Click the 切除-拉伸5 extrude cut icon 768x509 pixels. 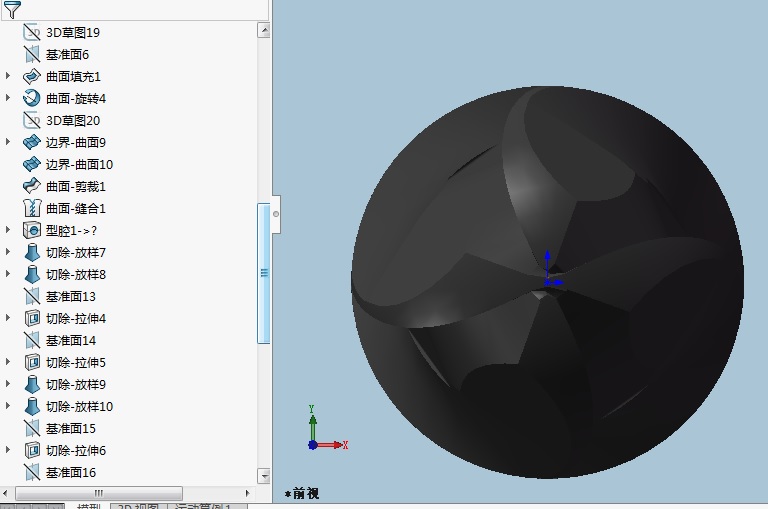(32, 363)
